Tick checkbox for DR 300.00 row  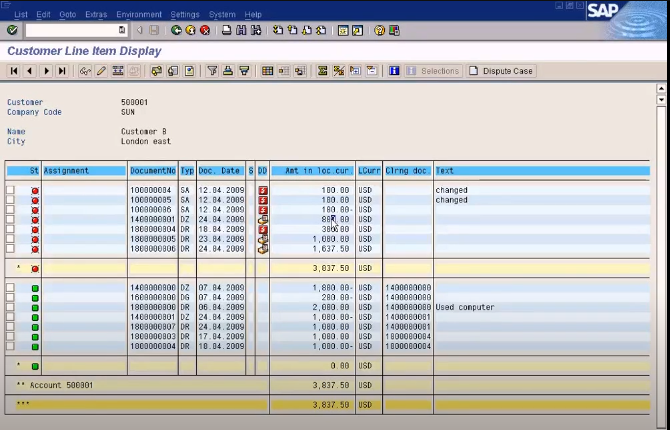[10, 229]
